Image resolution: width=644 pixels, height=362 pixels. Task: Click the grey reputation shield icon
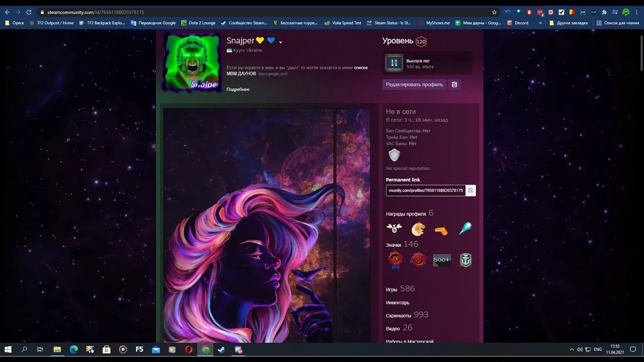pyautogui.click(x=394, y=155)
